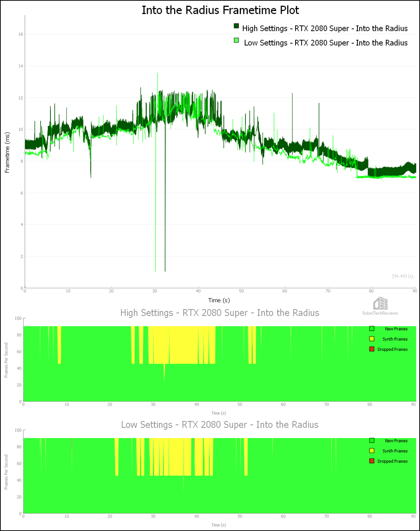Click the light green Low Settings legend swatch
This screenshot has width=420, height=531.
[236, 40]
